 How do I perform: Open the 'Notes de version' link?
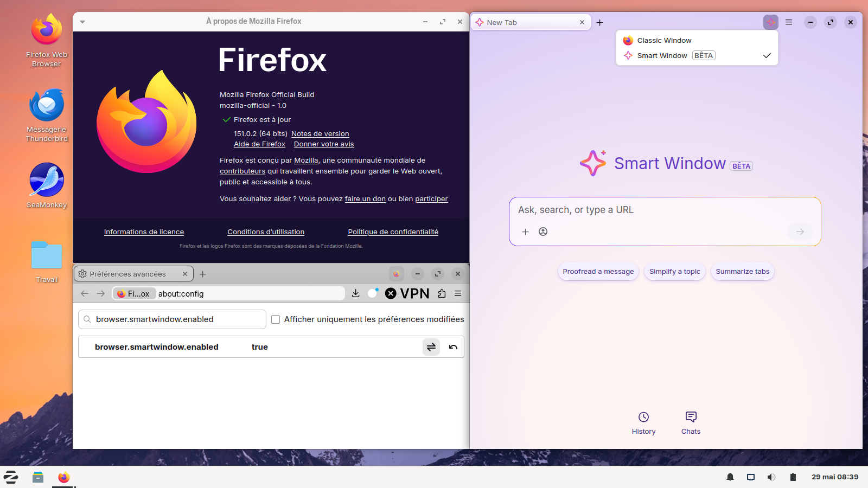pos(320,134)
